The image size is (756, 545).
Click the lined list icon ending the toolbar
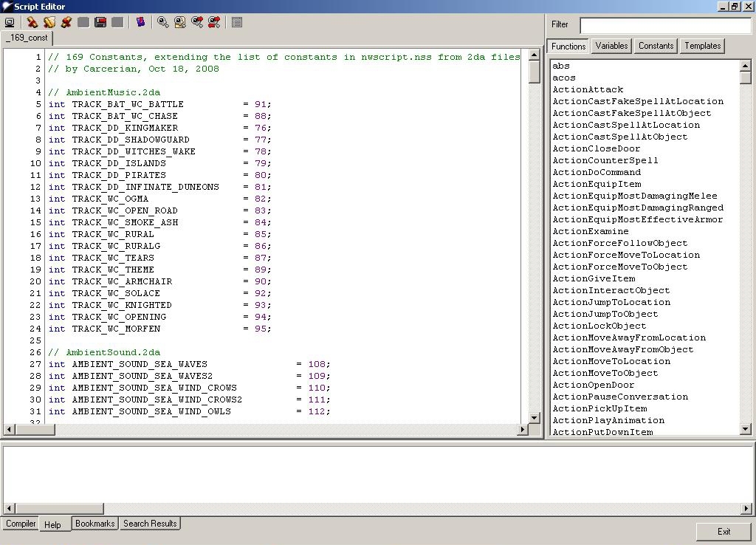pyautogui.click(x=237, y=23)
